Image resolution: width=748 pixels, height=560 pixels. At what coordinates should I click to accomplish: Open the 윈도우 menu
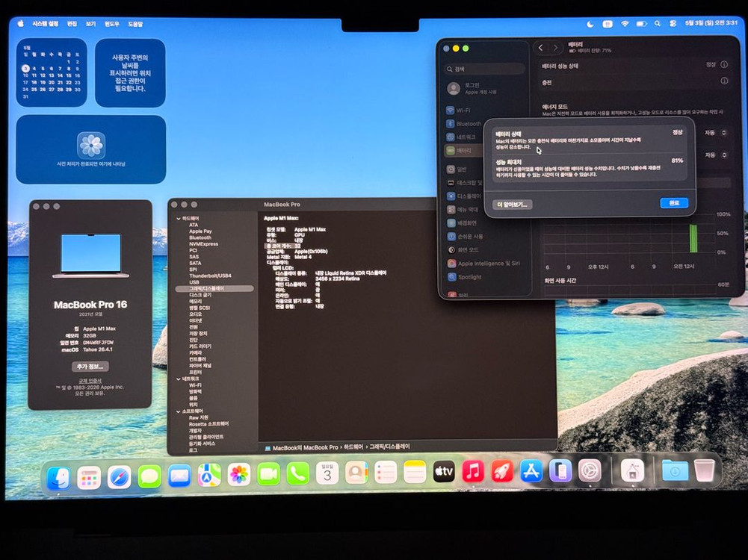[x=111, y=23]
